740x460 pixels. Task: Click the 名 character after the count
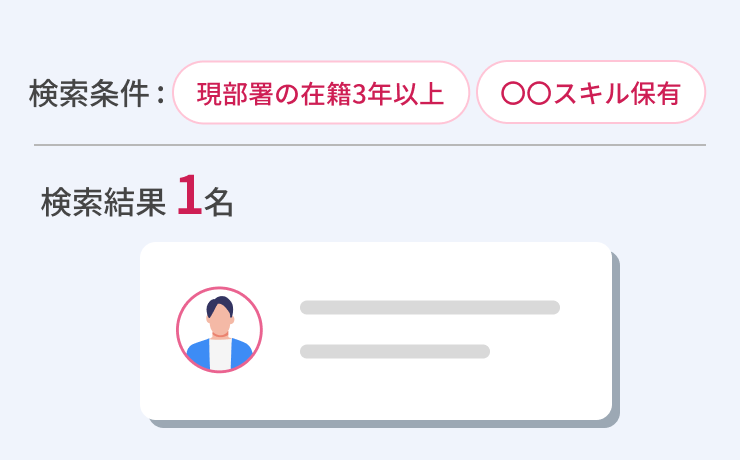pos(219,201)
